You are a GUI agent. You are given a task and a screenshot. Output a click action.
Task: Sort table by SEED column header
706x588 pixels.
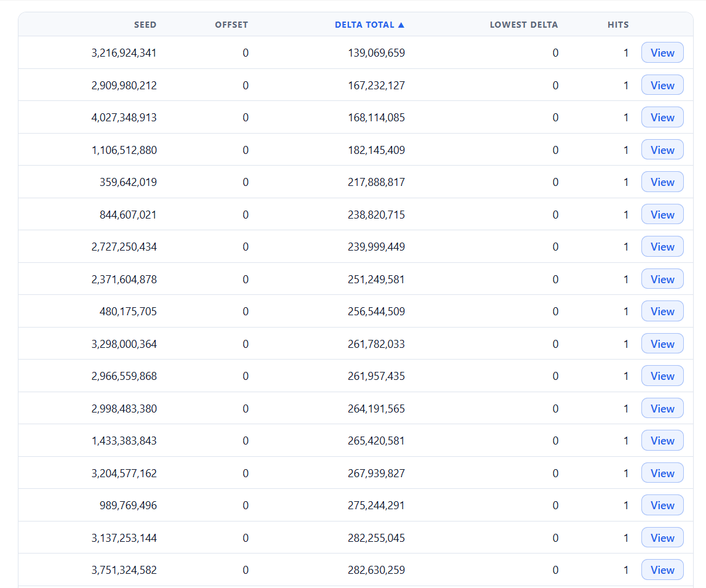tap(145, 25)
